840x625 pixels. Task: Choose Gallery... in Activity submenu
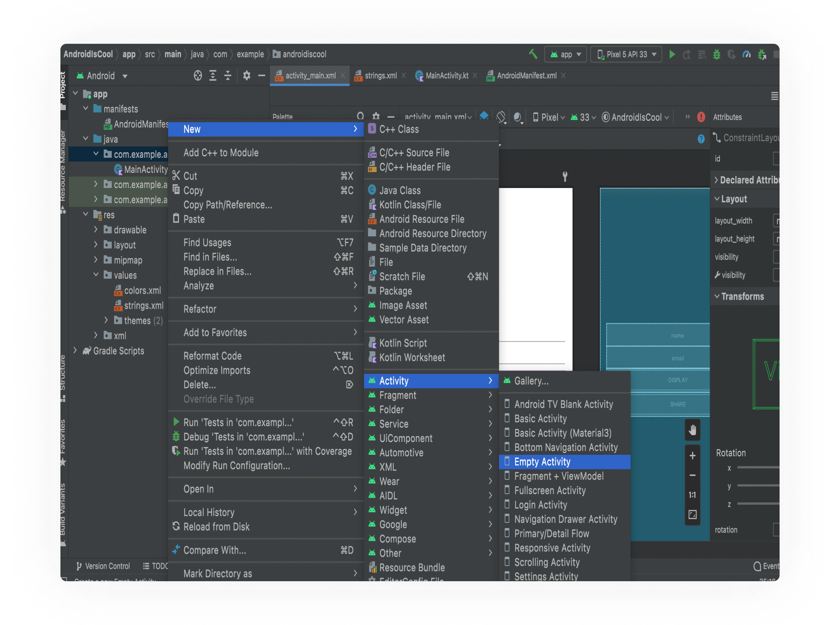pos(564,380)
